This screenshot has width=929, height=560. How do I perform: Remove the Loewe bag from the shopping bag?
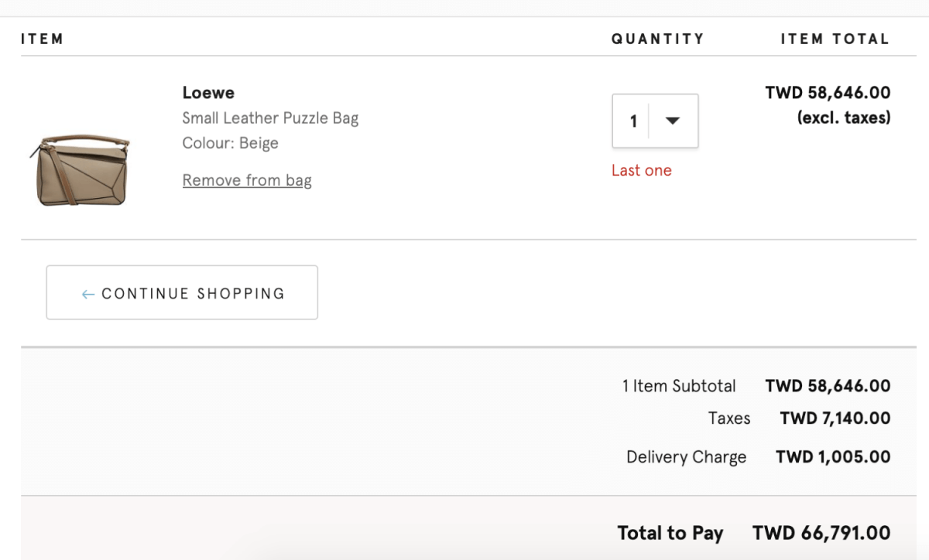[x=247, y=180]
